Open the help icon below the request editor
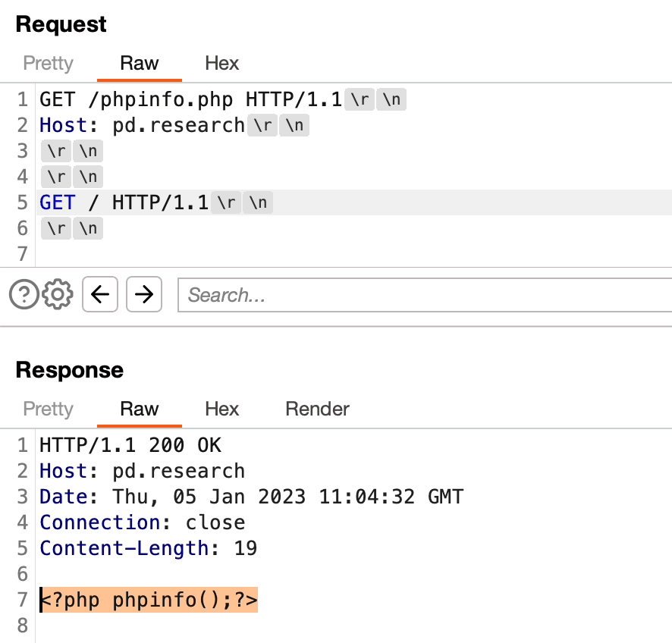 point(24,294)
